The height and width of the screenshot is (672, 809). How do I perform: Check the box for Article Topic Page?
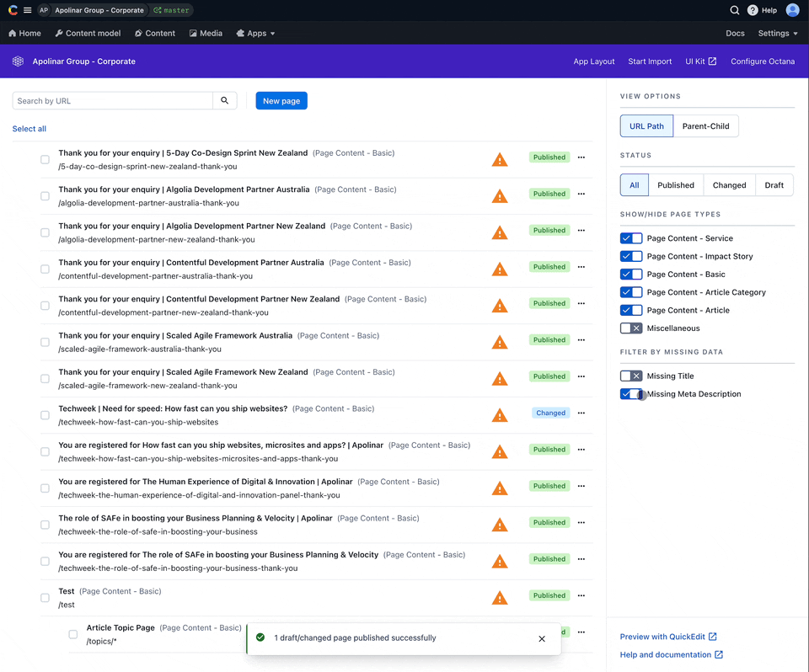73,634
